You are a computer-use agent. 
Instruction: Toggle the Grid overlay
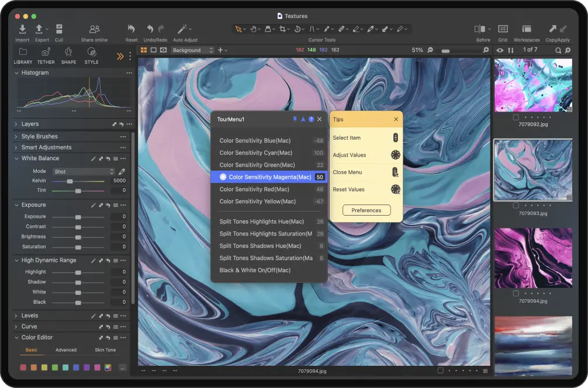tap(503, 29)
